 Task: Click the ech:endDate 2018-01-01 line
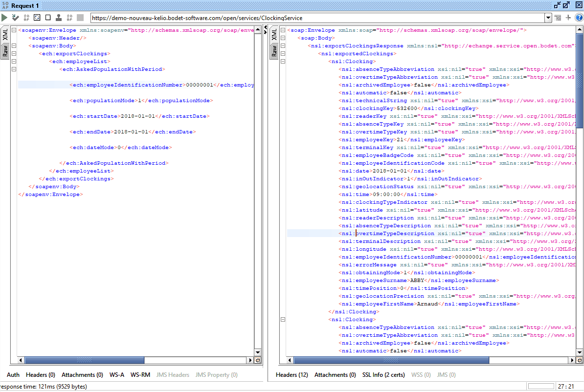(x=133, y=132)
